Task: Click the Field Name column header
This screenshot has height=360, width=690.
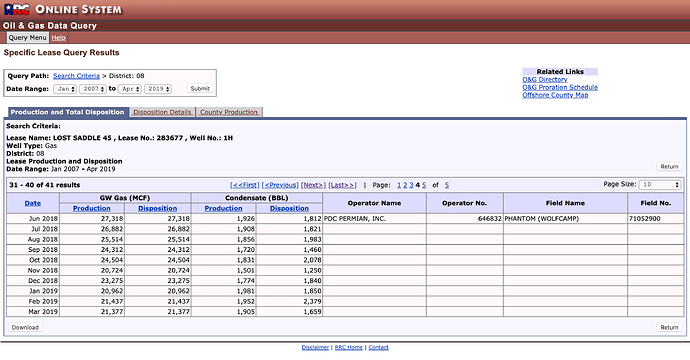Action: (x=565, y=203)
